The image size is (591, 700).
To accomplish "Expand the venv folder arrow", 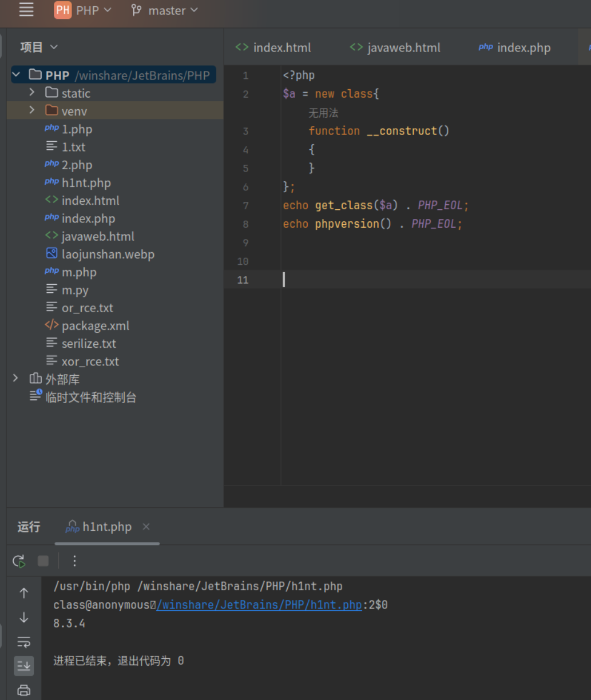I will click(x=32, y=110).
